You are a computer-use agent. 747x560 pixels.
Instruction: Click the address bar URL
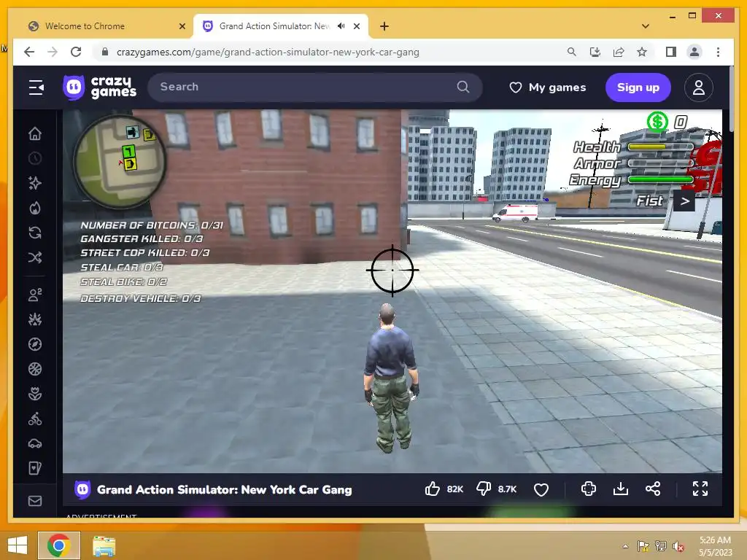tap(268, 52)
